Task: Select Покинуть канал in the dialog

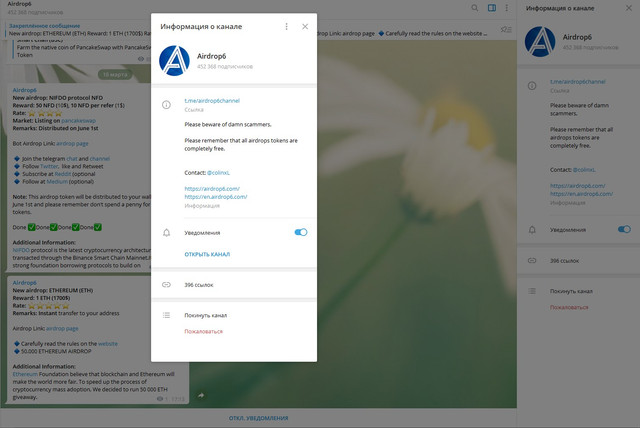Action: pyautogui.click(x=205, y=315)
